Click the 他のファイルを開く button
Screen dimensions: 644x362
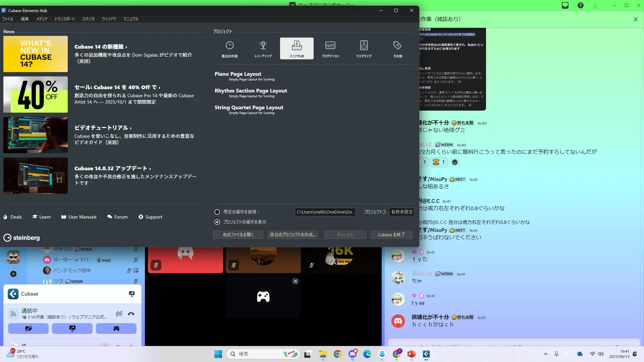pos(238,235)
